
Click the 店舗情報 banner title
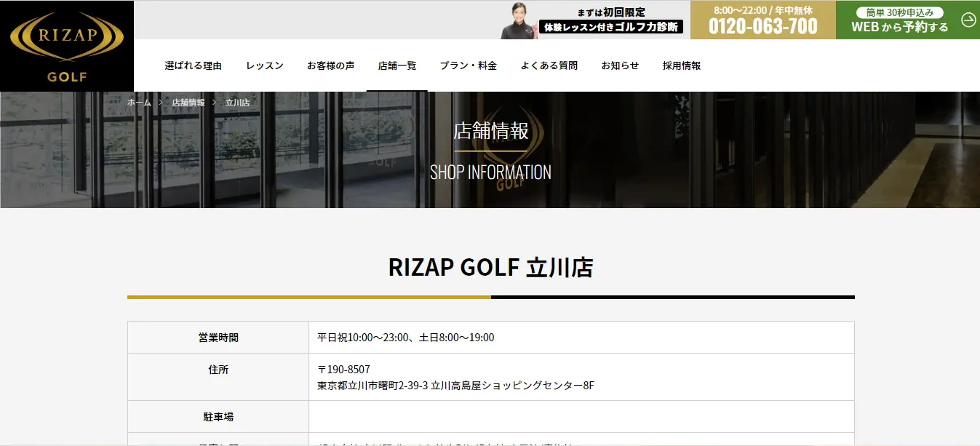pos(491,131)
